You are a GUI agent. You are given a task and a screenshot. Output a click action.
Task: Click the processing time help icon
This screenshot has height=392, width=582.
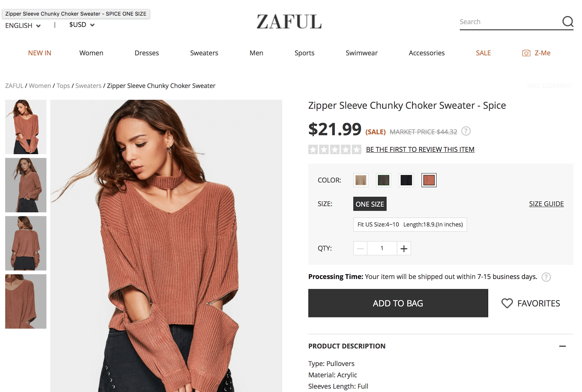tap(546, 277)
